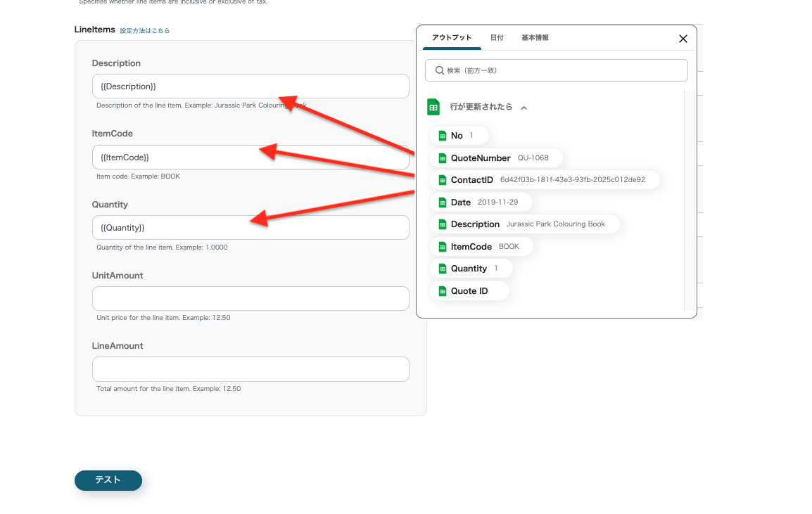Click the empty LineAmount input field
Viewport: 812px width, 514px height.
point(250,369)
